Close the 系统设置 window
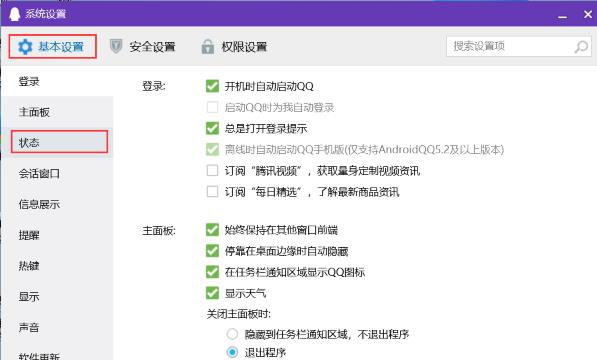Screen dimensions: 597x360 [x=588, y=14]
